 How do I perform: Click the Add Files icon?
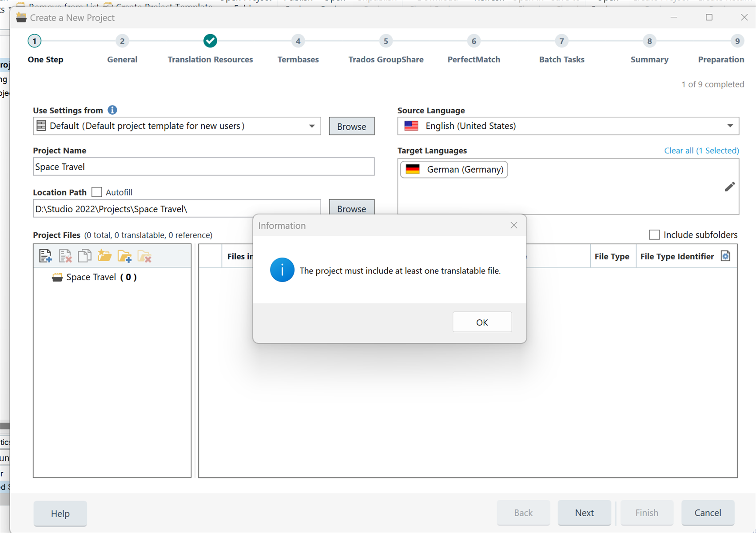pyautogui.click(x=45, y=256)
